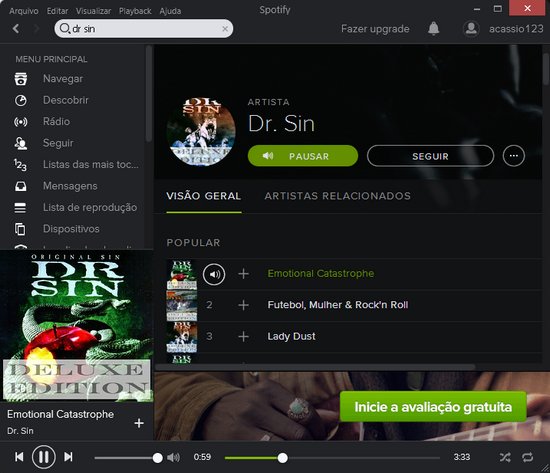Click Inicie a avaliação gratuita button

[433, 407]
